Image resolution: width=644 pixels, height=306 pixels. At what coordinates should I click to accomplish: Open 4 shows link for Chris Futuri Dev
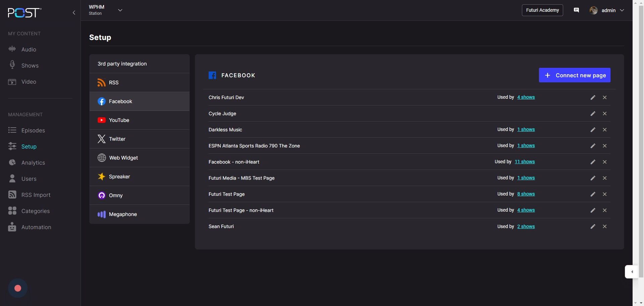click(x=526, y=97)
